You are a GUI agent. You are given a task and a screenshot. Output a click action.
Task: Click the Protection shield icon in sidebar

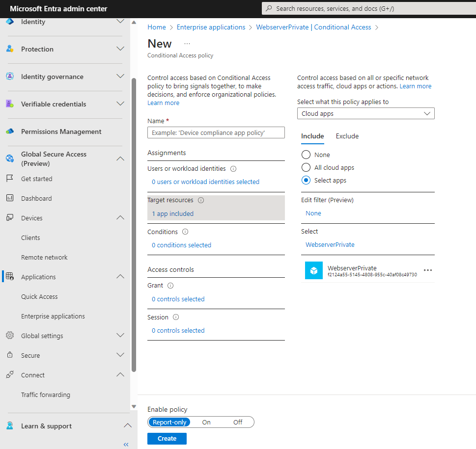(x=10, y=49)
